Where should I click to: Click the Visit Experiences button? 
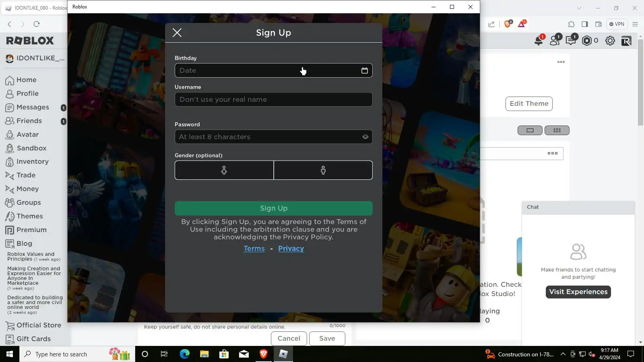pyautogui.click(x=578, y=292)
